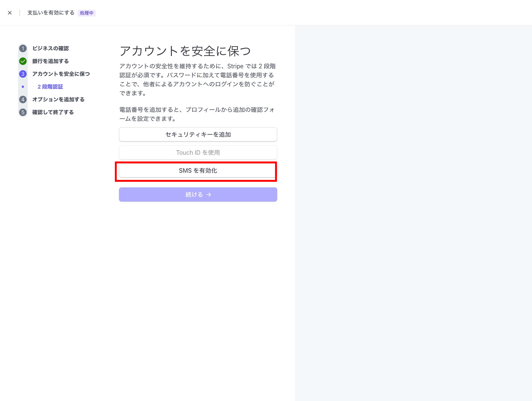Screen dimensions: 532x401
Task: Close the payment activation setup with X
Action: pos(10,13)
